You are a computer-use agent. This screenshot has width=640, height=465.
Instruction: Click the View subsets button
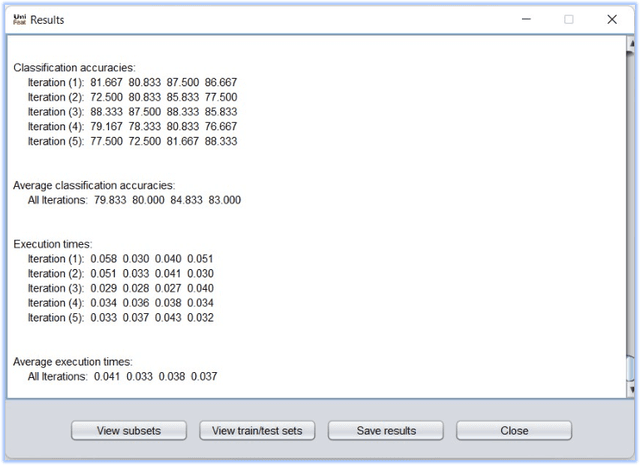[x=128, y=430]
